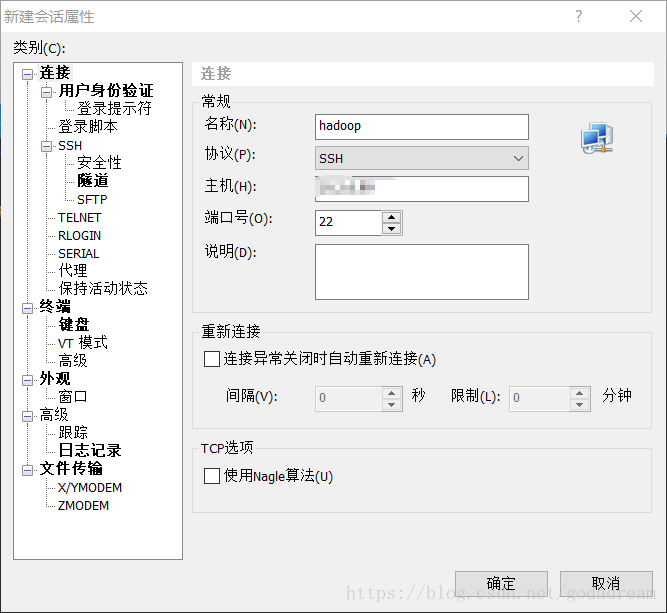Collapse the 外观 tree node

pyautogui.click(x=28, y=380)
